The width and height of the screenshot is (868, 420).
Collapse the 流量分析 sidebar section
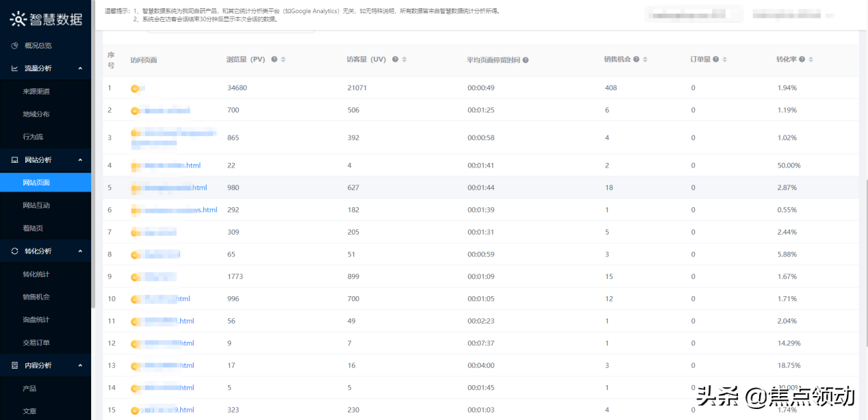(79, 68)
